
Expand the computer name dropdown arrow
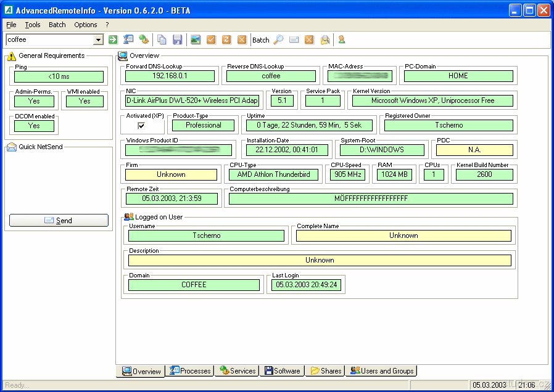click(98, 40)
